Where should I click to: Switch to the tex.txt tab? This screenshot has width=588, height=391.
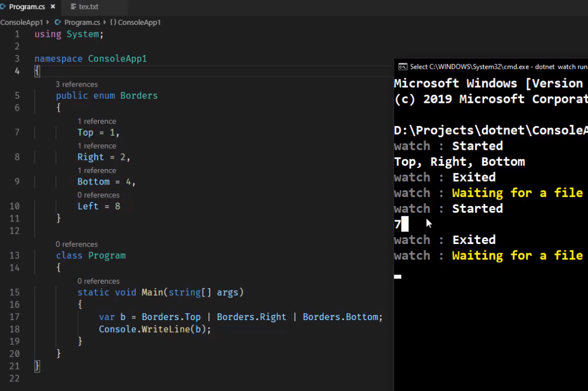click(x=89, y=7)
